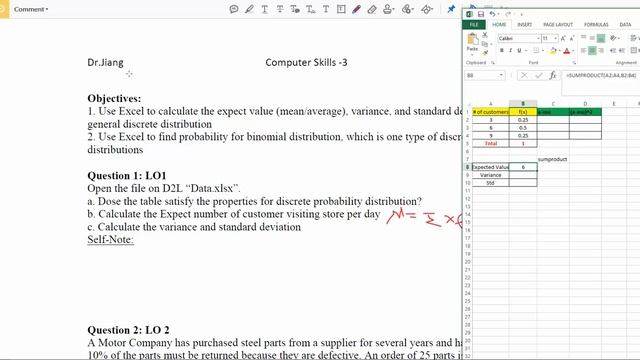The image size is (640, 360).
Task: Switch to the FORMULAS ribbon tab
Action: point(596,24)
